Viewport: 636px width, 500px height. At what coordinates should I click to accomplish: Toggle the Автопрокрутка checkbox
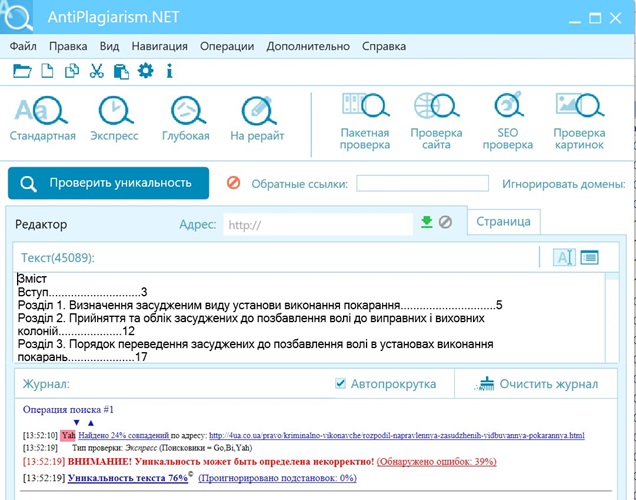click(x=340, y=383)
